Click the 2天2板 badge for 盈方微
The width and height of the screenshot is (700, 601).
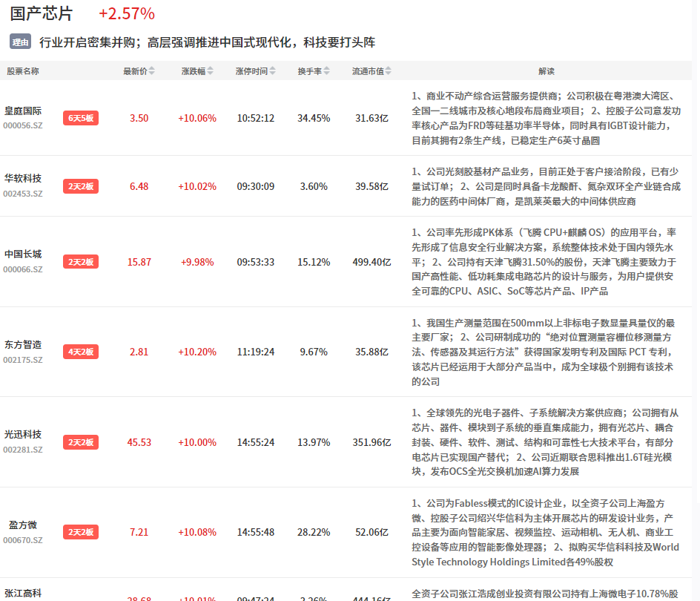(x=81, y=532)
